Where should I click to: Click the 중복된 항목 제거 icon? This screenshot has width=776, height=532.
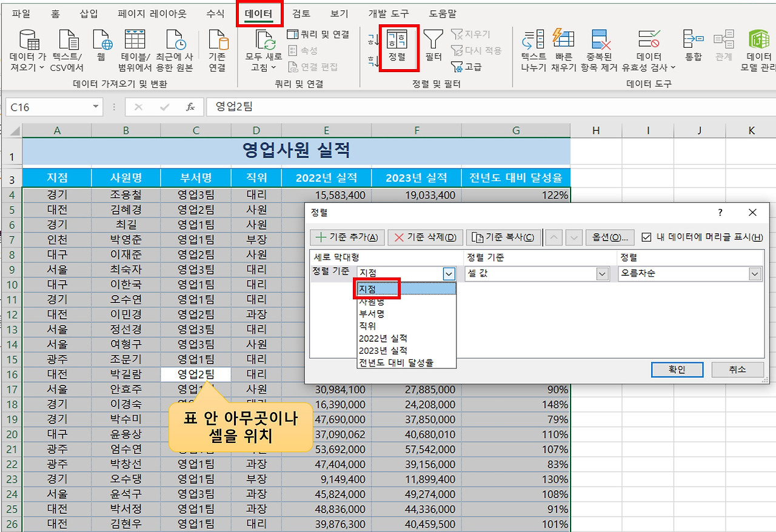(x=600, y=47)
